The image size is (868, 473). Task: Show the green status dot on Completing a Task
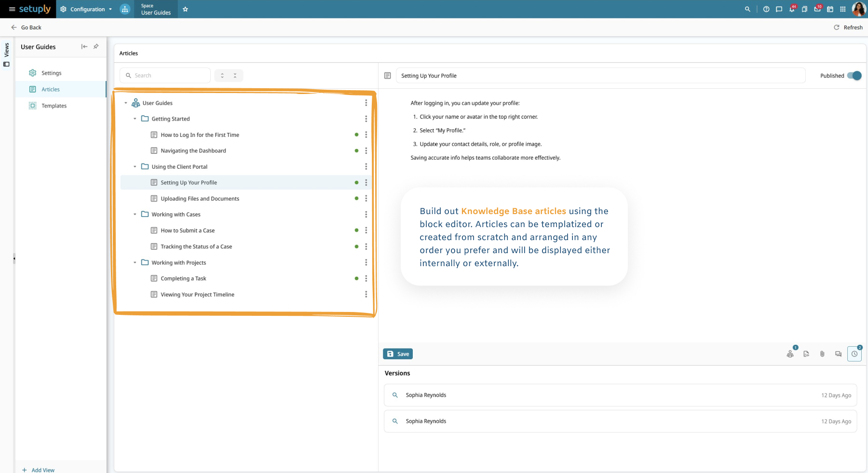[x=356, y=278]
